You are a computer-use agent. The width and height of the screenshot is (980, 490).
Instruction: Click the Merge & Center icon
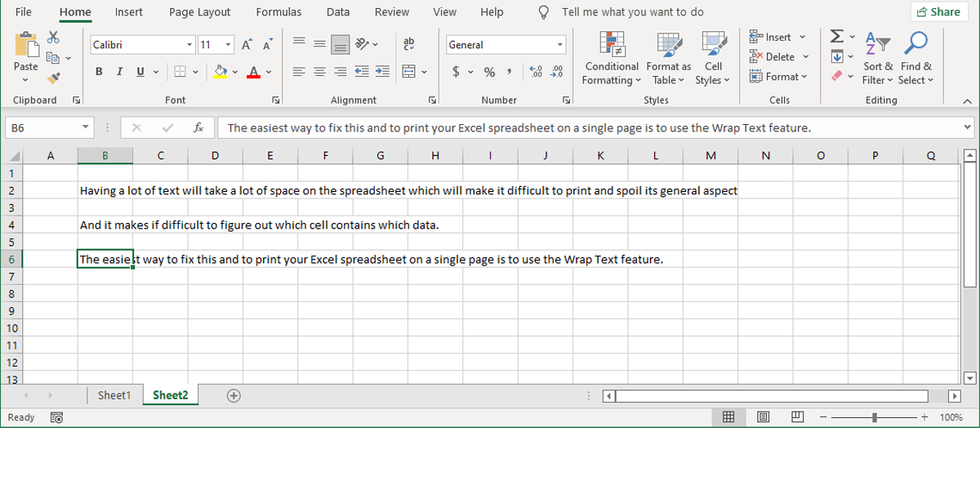click(x=409, y=72)
